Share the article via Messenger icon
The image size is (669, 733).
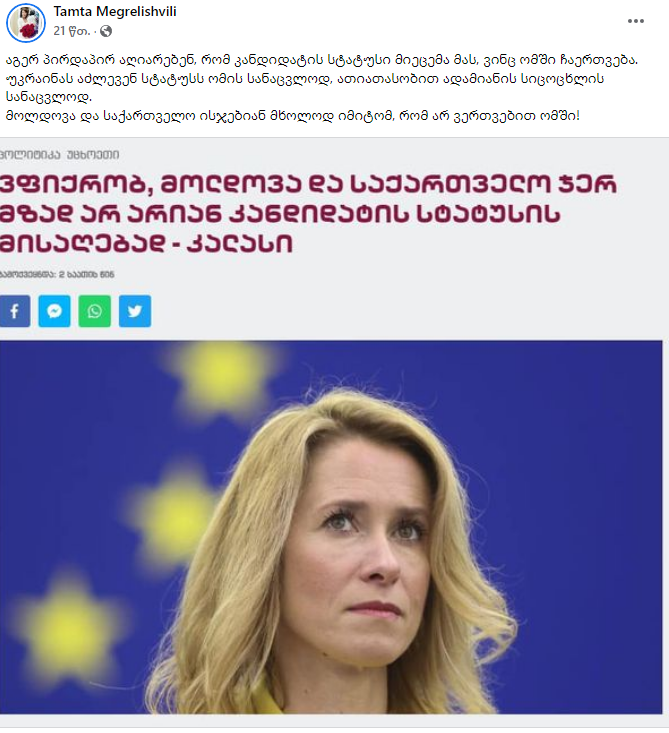[x=54, y=311]
